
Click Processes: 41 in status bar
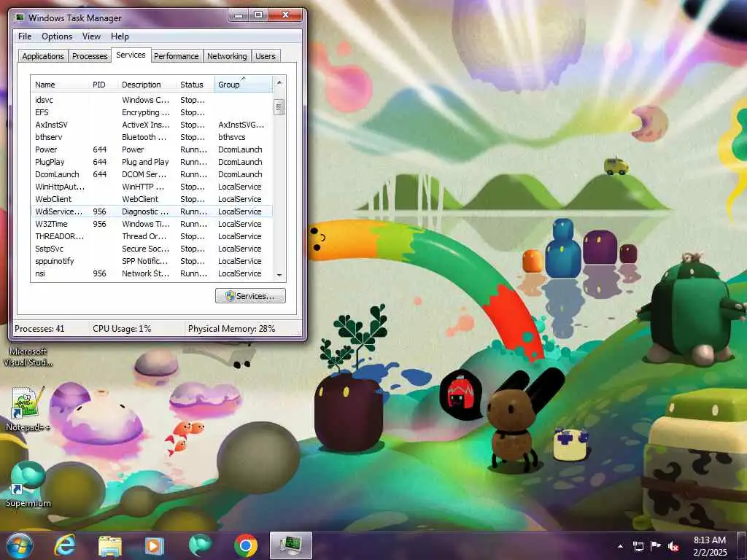pos(39,329)
